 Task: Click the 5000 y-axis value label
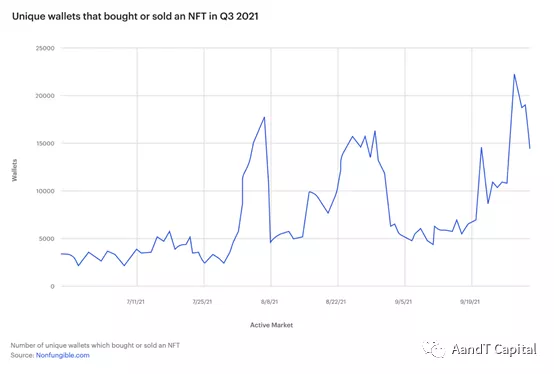tap(47, 239)
